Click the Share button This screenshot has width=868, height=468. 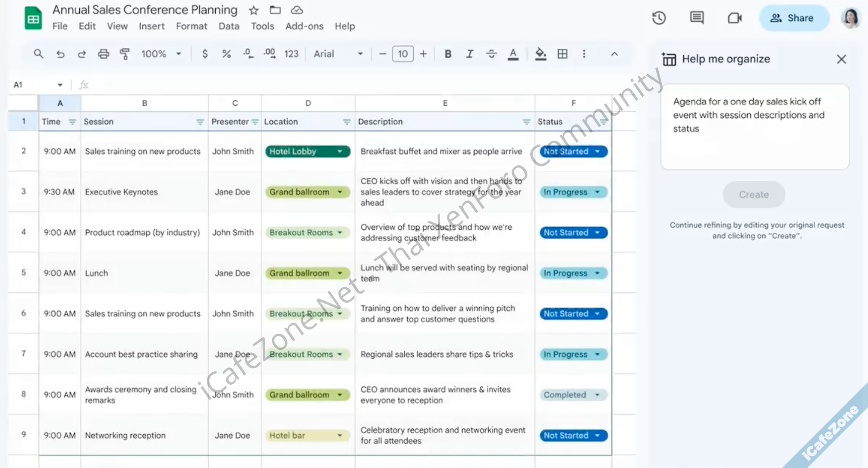tap(793, 18)
